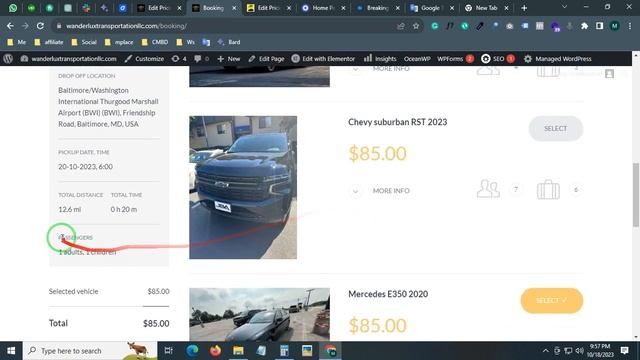Open the Bard bookmark
The image size is (640, 360).
229,42
